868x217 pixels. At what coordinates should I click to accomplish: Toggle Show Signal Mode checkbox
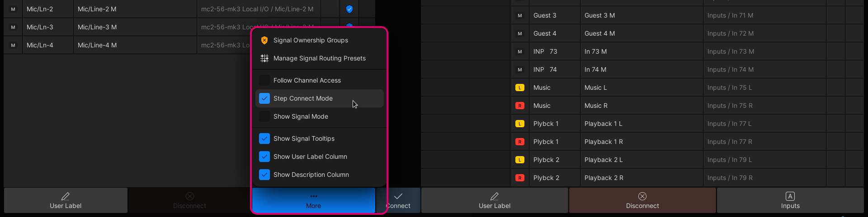tap(264, 116)
